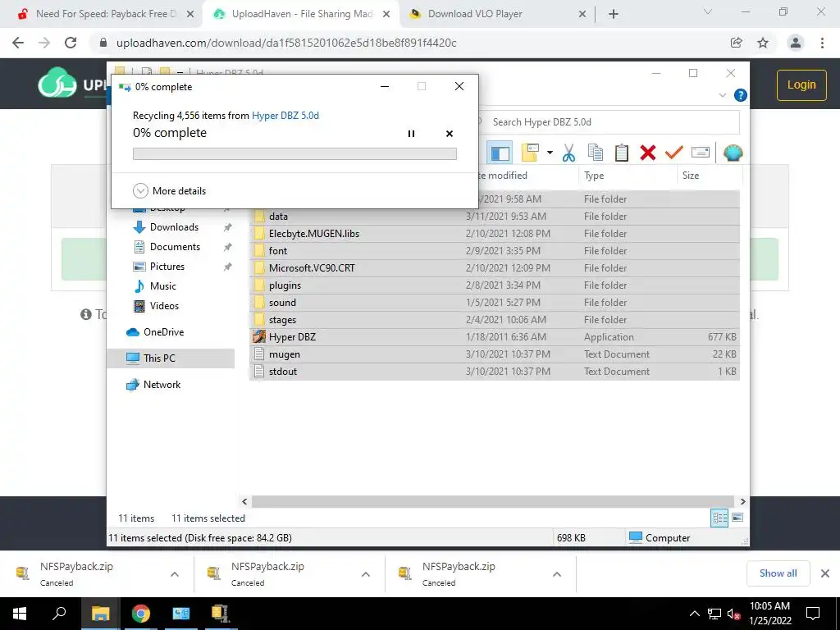Screen dimensions: 840x630
Task: Click the new folder toolbar icon
Action: coord(530,153)
